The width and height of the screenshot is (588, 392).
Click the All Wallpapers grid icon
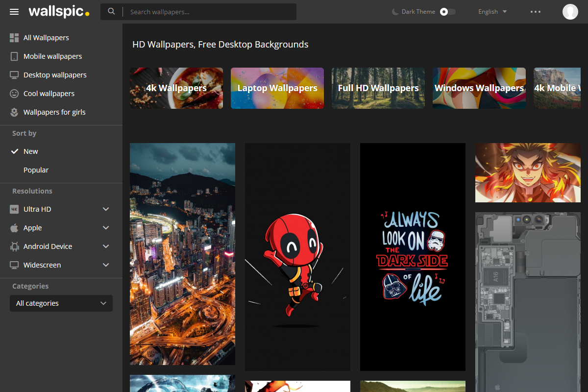point(14,38)
